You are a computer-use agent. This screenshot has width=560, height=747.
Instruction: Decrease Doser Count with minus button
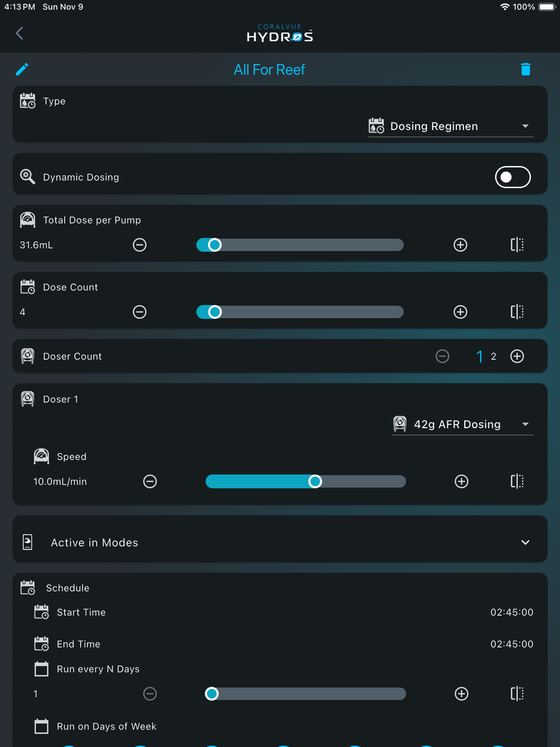[x=442, y=356]
